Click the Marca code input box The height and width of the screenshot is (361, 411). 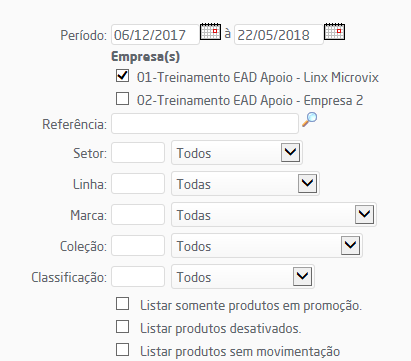pos(138,215)
